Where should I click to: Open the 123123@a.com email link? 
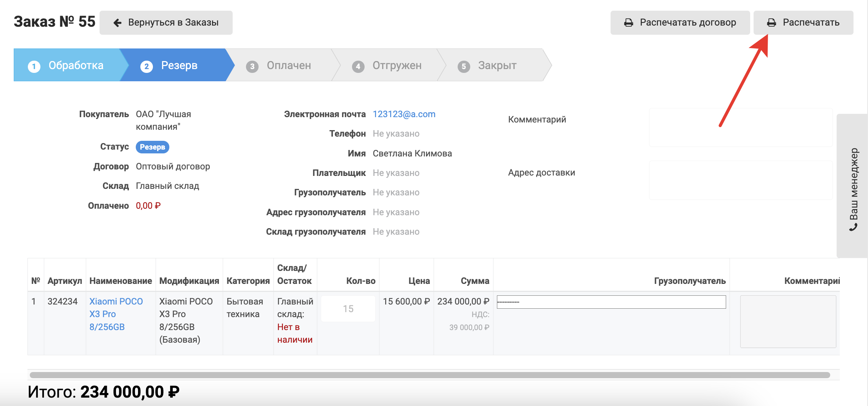pos(404,114)
